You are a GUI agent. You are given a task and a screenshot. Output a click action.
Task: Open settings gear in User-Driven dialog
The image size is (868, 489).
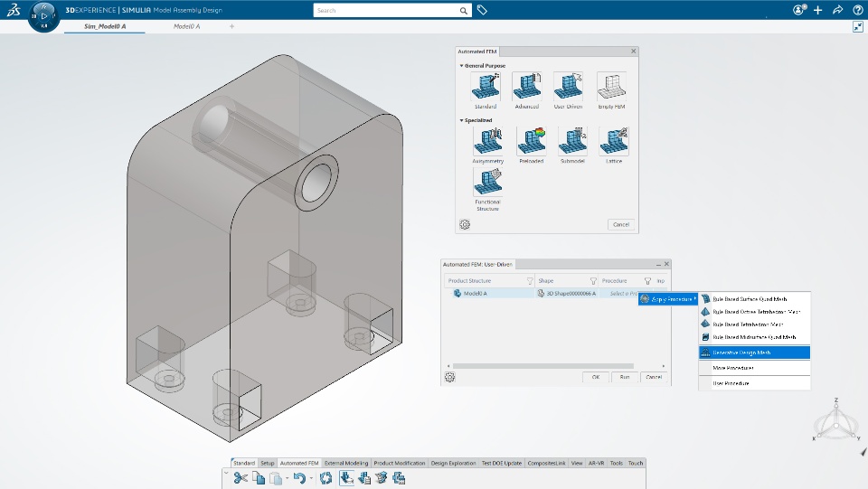click(x=450, y=377)
